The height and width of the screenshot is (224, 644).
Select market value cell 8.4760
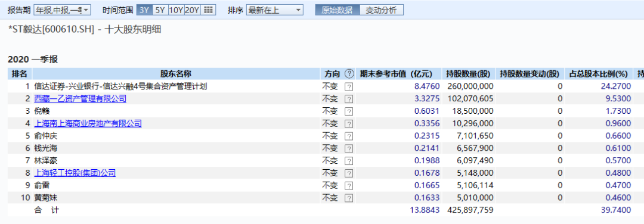point(427,86)
